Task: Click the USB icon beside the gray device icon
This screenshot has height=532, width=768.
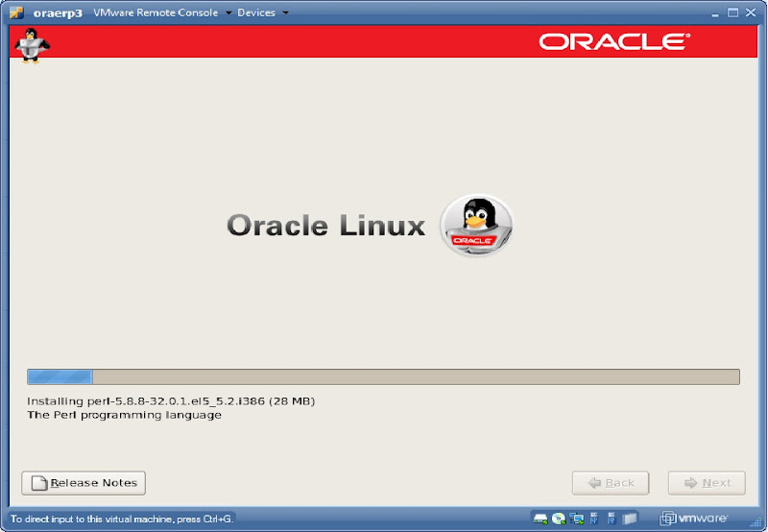Action: 612,519
